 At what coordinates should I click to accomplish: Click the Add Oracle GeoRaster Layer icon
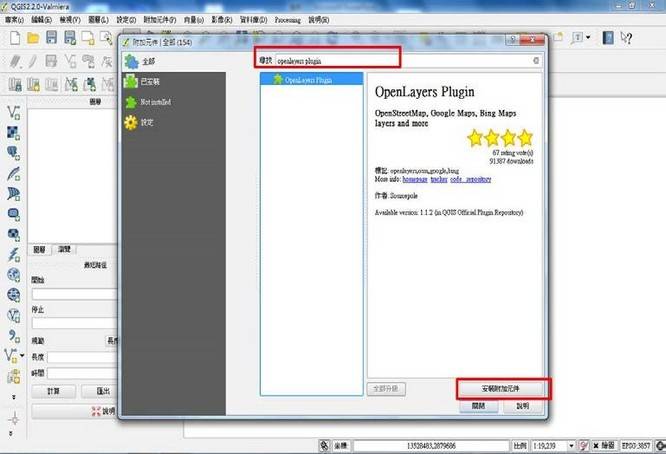click(14, 234)
